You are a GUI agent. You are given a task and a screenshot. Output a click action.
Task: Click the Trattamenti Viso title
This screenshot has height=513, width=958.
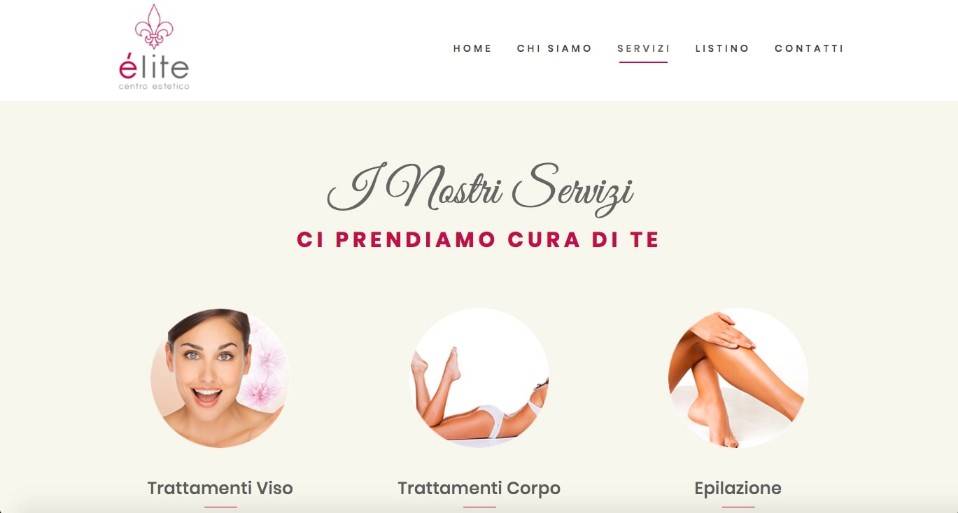(x=220, y=488)
